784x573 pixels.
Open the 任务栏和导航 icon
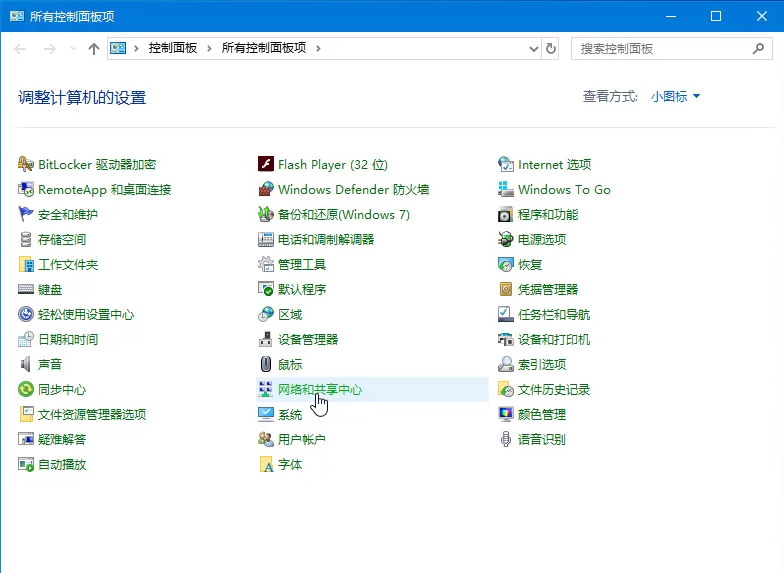pyautogui.click(x=506, y=314)
